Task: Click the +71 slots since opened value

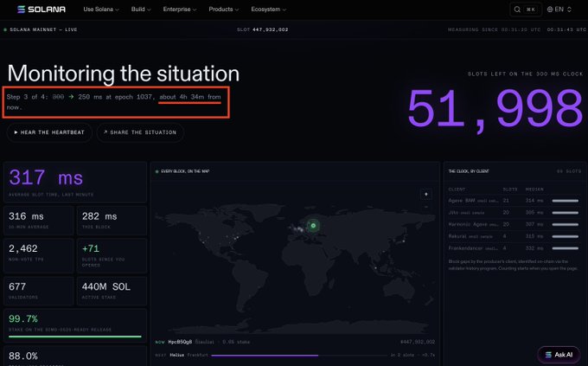Action: click(91, 248)
